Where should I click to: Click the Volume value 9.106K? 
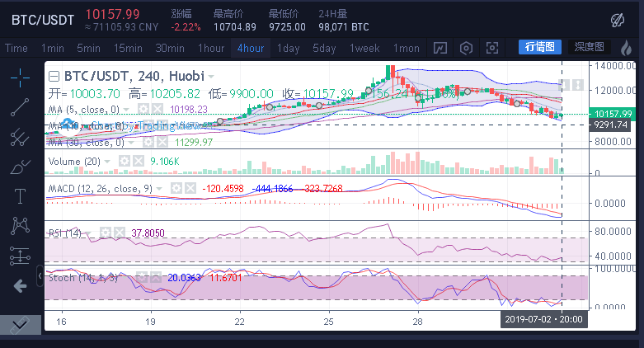click(165, 161)
